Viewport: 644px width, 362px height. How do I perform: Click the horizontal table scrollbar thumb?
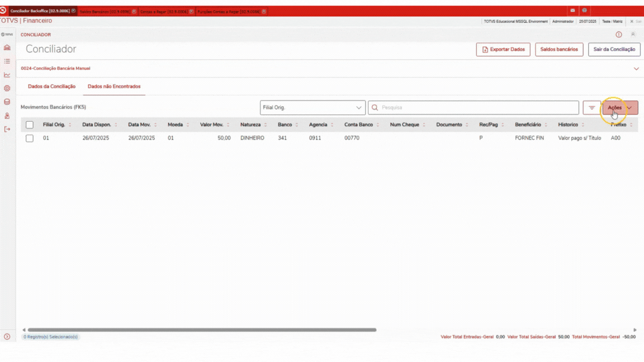tap(202, 330)
